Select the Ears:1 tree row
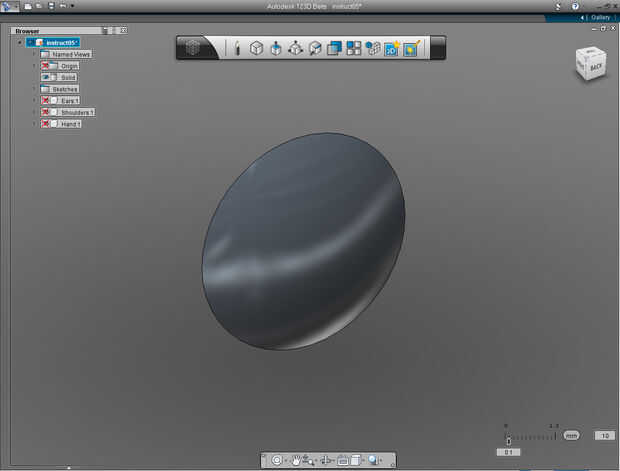This screenshot has width=620, height=471. coord(60,100)
